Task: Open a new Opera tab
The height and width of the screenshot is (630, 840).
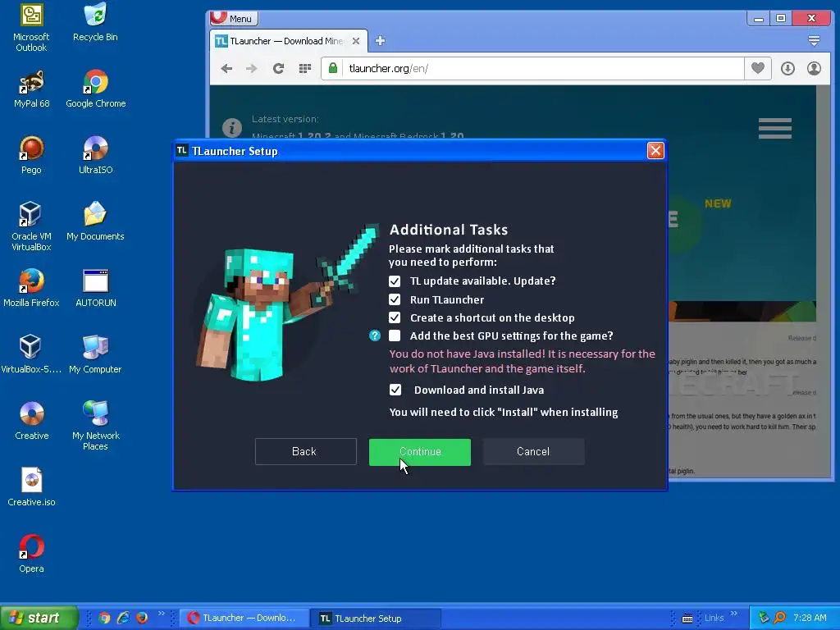Action: (380, 41)
